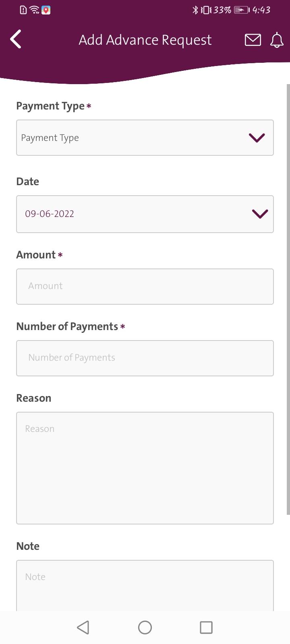Open the mail envelope icon
The height and width of the screenshot is (644, 290).
pyautogui.click(x=253, y=40)
